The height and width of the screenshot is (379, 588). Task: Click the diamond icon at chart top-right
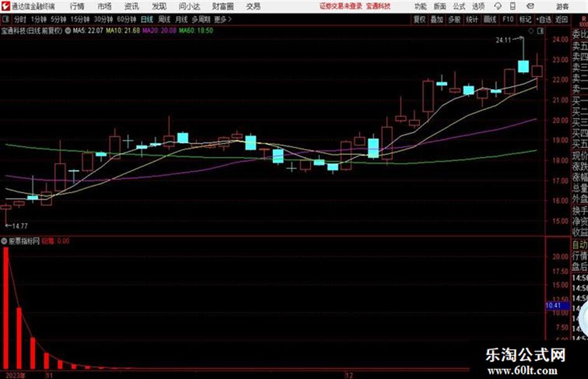[531, 31]
